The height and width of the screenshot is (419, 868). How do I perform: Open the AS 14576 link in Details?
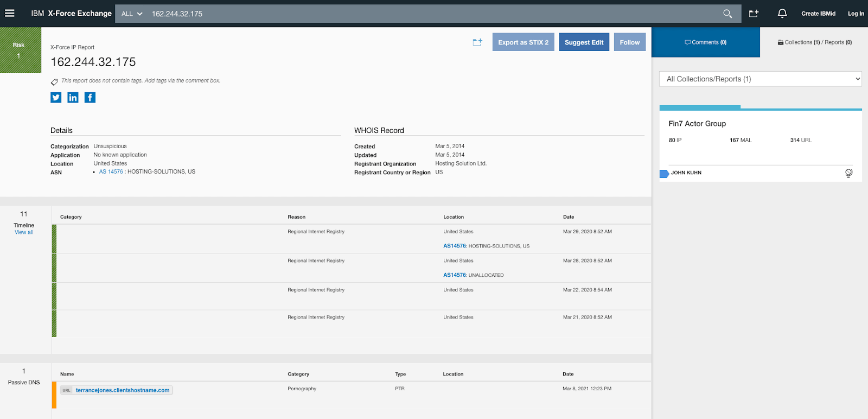[x=111, y=172]
